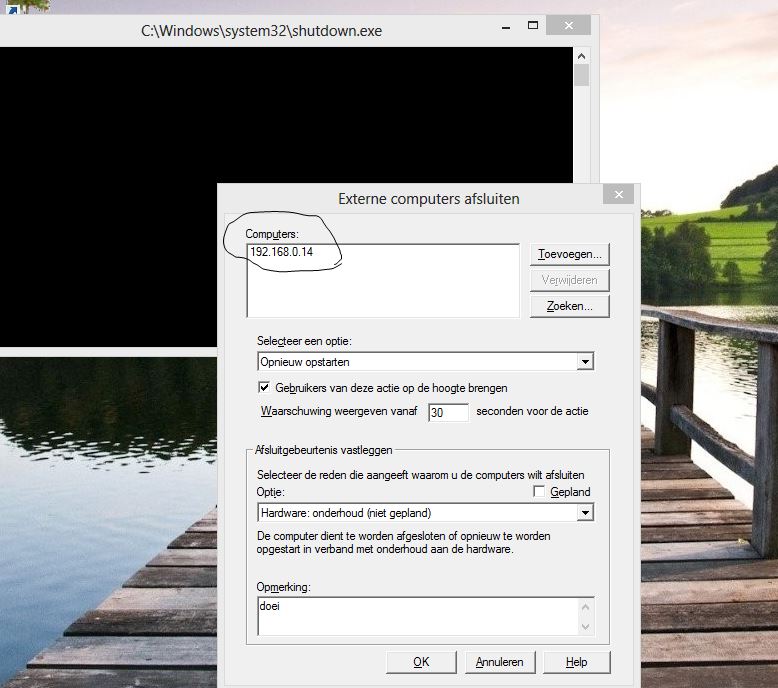The height and width of the screenshot is (688, 778).
Task: Click the 30 seconds warning input field
Action: point(448,412)
